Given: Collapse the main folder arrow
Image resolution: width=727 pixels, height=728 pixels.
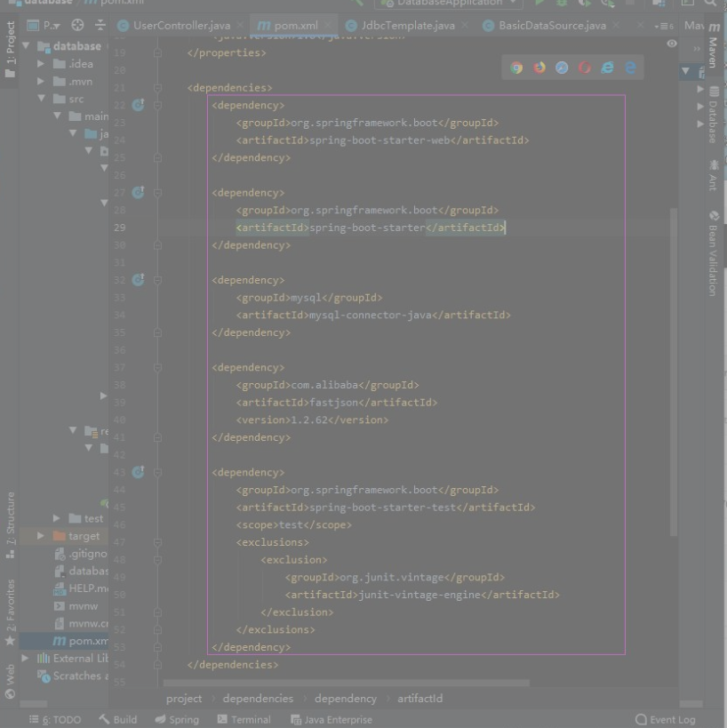Looking at the screenshot, I should click(x=57, y=116).
